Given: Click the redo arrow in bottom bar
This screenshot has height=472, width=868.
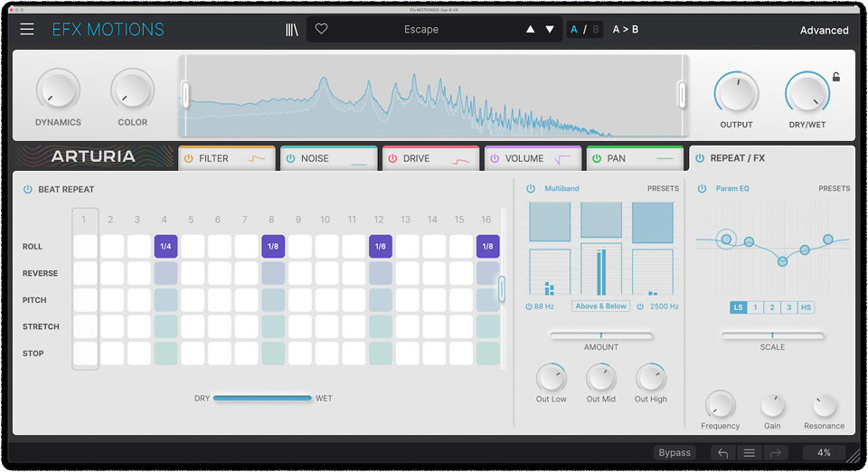Looking at the screenshot, I should pyautogui.click(x=776, y=453).
